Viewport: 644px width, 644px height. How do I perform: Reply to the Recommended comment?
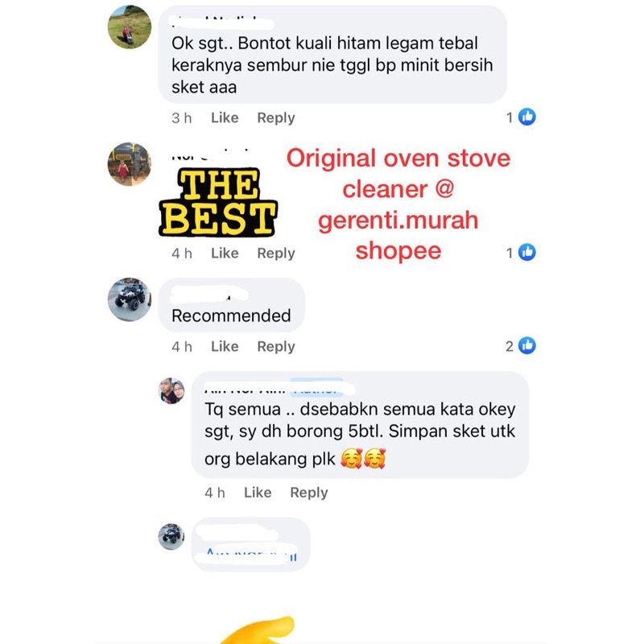point(276,347)
